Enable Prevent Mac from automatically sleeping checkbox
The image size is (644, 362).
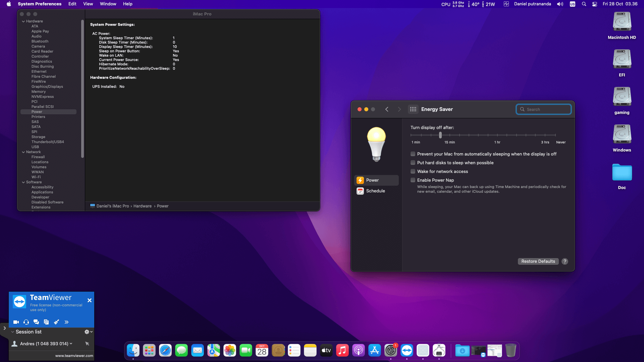coord(413,154)
